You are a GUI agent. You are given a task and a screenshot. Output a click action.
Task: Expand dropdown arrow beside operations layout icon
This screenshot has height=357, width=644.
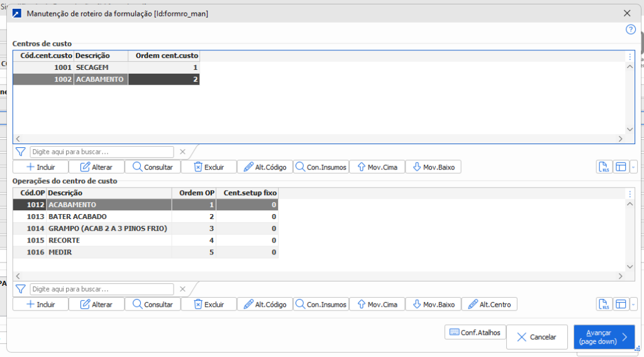(633, 304)
